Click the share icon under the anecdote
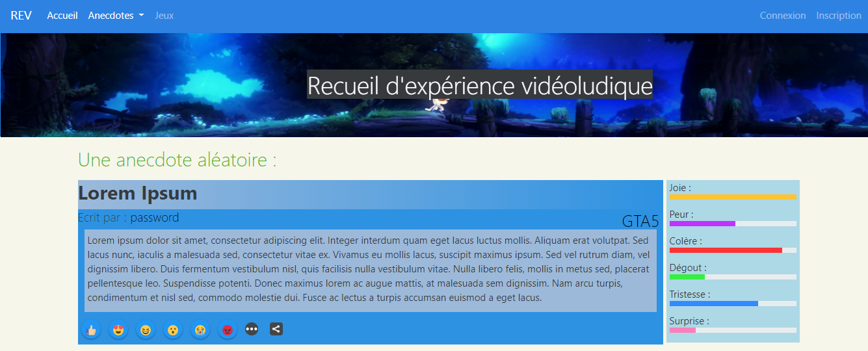This screenshot has width=868, height=351. click(276, 329)
